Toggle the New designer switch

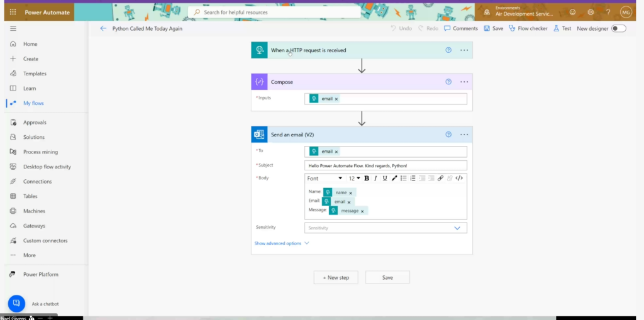pos(619,28)
